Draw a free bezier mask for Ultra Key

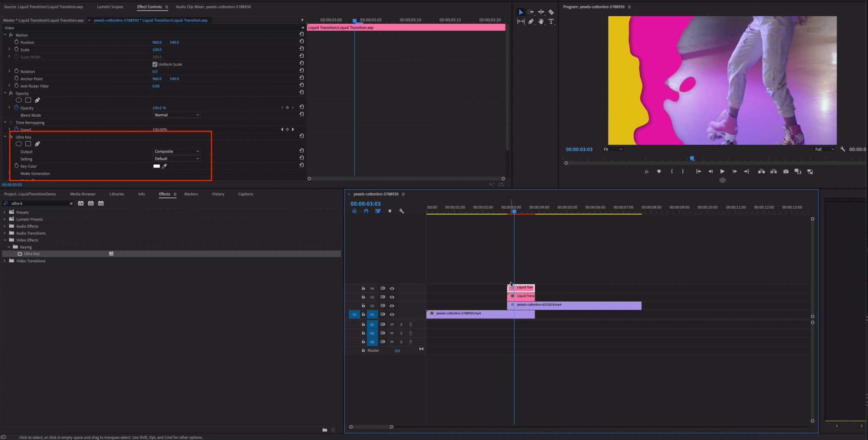tap(37, 144)
